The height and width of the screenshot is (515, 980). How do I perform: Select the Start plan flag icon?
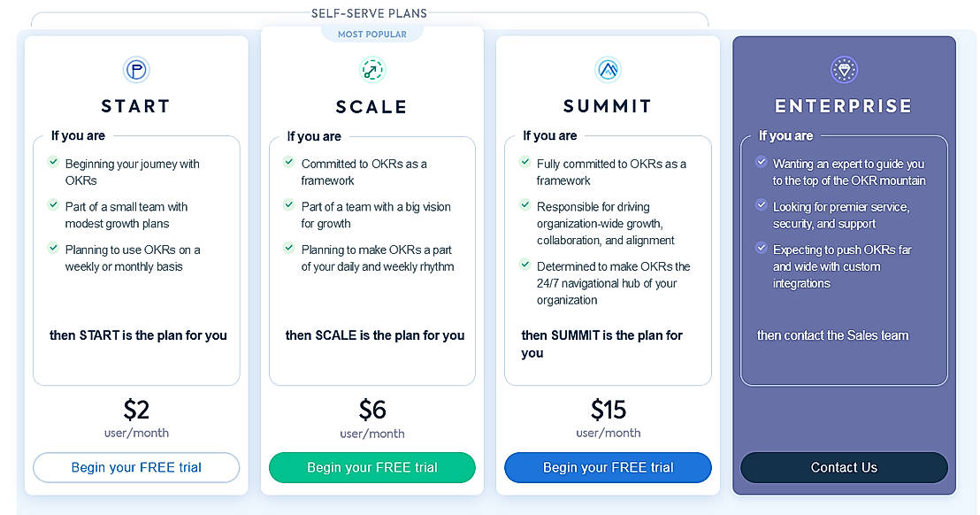(135, 70)
